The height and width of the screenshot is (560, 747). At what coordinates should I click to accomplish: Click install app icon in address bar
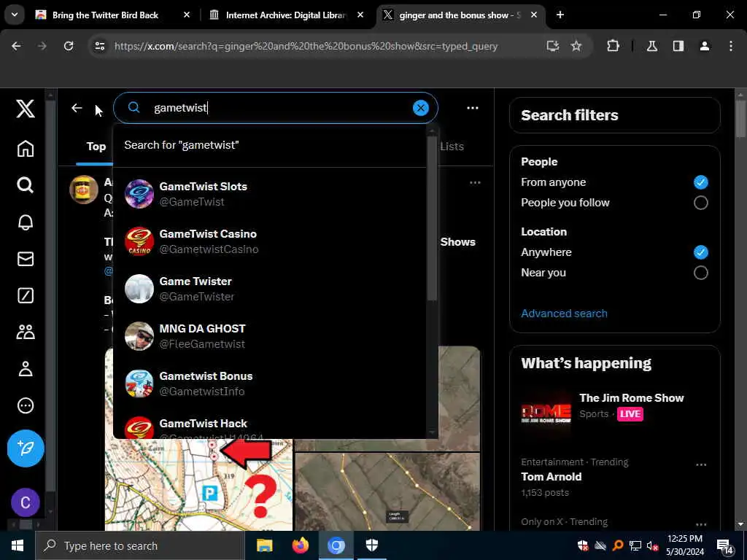tap(553, 46)
